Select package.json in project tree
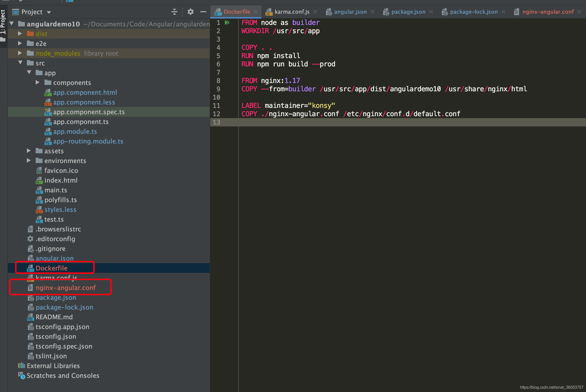Screen dimensions: 586x392 click(x=109, y=297)
